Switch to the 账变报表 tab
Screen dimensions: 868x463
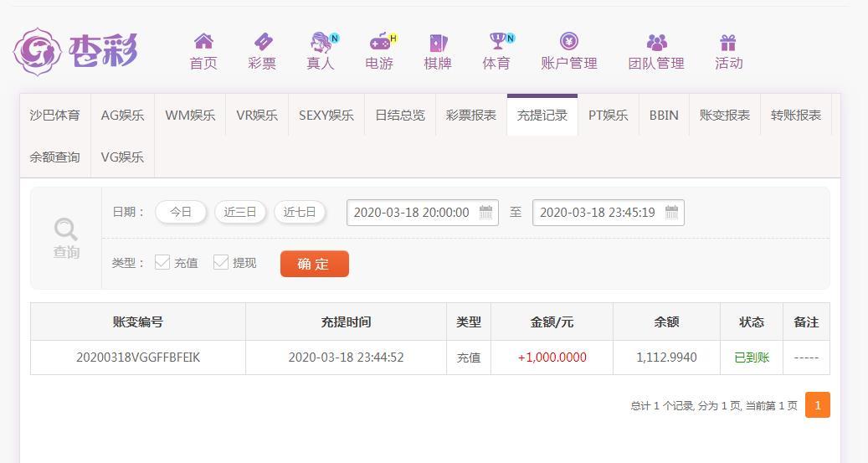(725, 116)
